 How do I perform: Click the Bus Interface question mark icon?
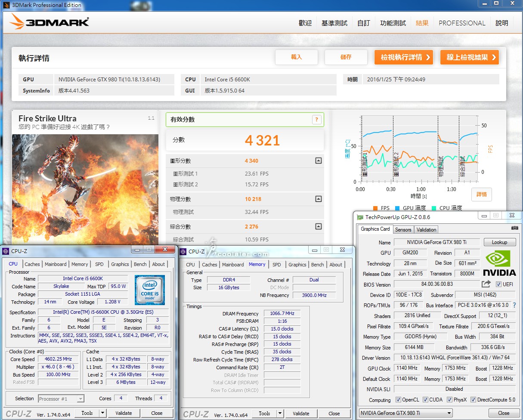tap(514, 305)
